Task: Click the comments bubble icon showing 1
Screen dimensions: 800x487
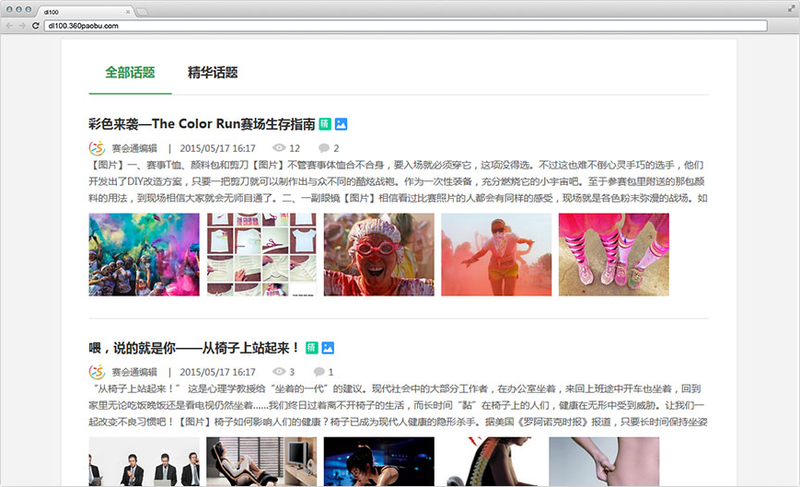Action: 319,372
